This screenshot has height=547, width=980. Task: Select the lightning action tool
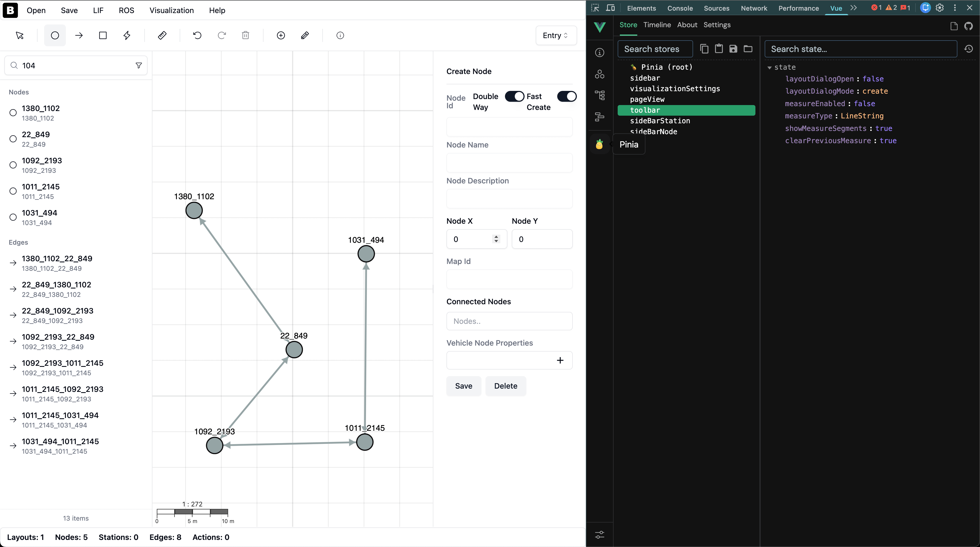click(127, 35)
